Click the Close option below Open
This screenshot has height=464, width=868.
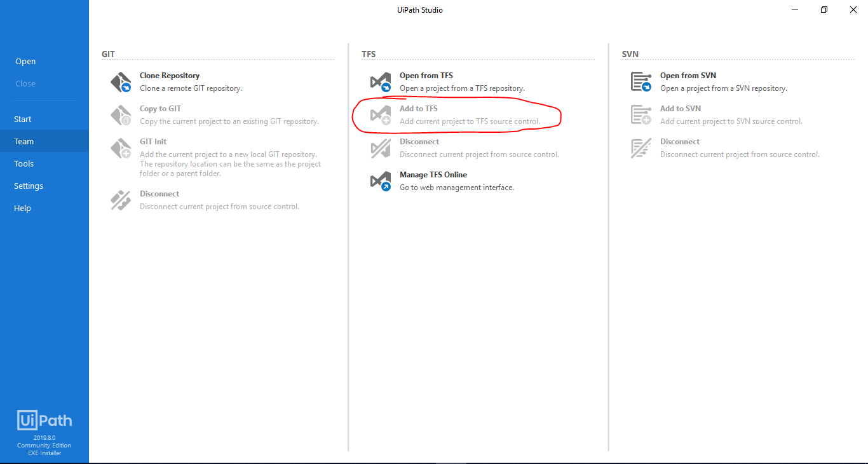pos(25,83)
